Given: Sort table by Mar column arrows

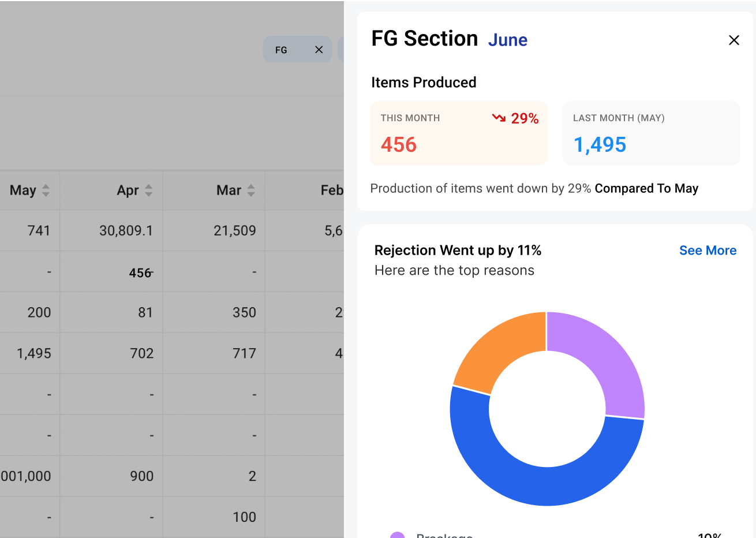Looking at the screenshot, I should click(x=251, y=190).
